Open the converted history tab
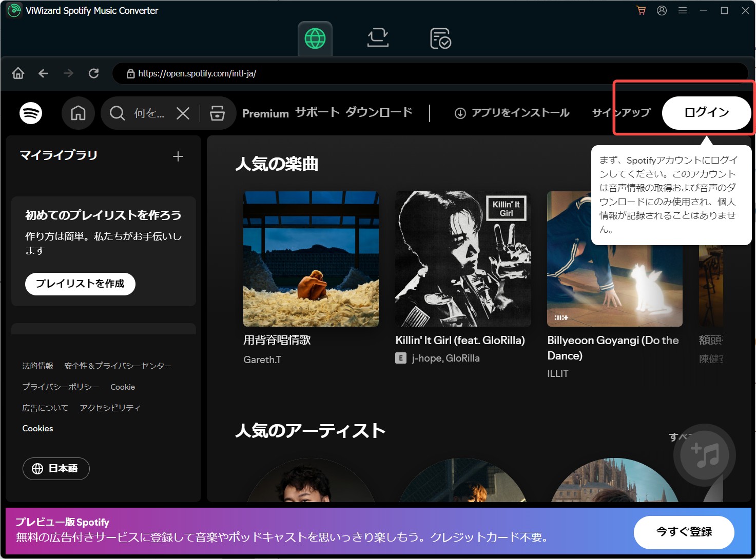The width and height of the screenshot is (756, 559). tap(440, 38)
